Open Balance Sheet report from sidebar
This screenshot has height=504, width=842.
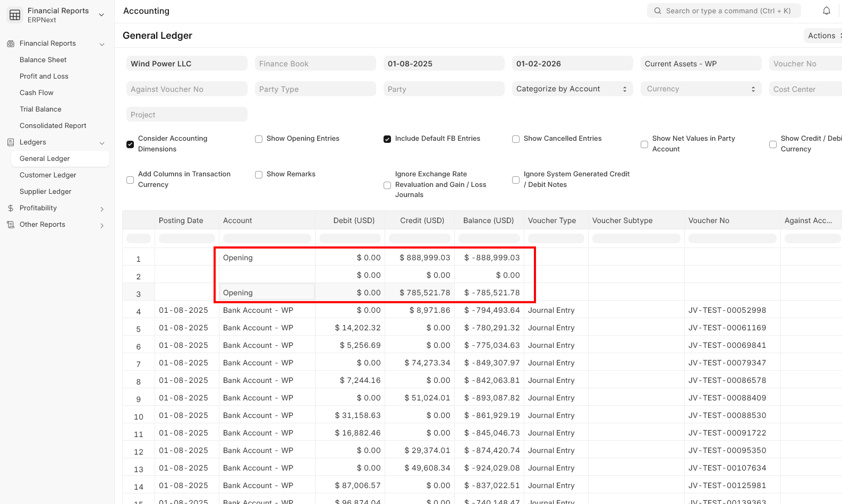(43, 60)
